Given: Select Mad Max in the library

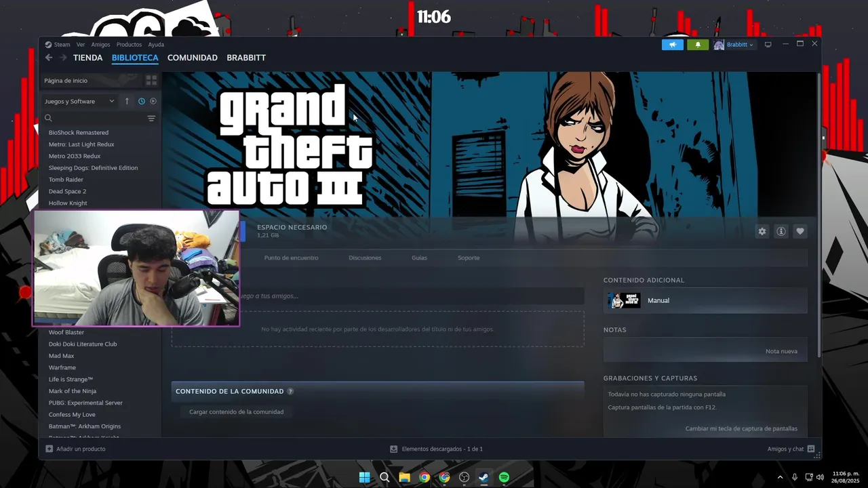Looking at the screenshot, I should click(x=61, y=356).
